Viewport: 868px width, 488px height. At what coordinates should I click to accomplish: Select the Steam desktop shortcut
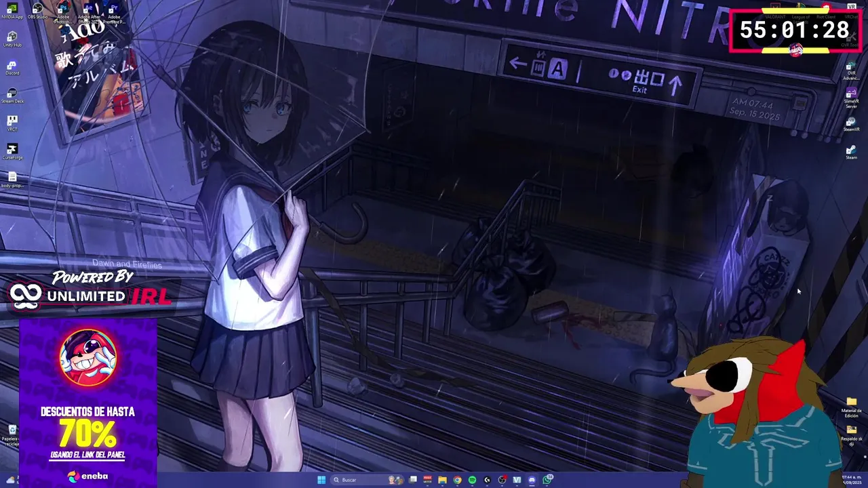pyautogui.click(x=851, y=152)
